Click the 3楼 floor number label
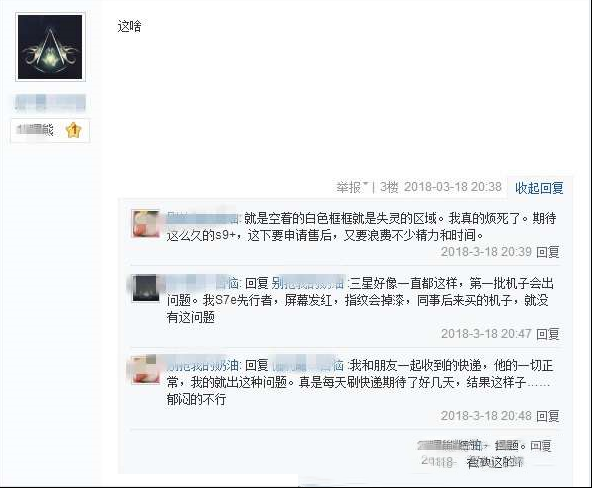The width and height of the screenshot is (592, 488). click(x=389, y=187)
